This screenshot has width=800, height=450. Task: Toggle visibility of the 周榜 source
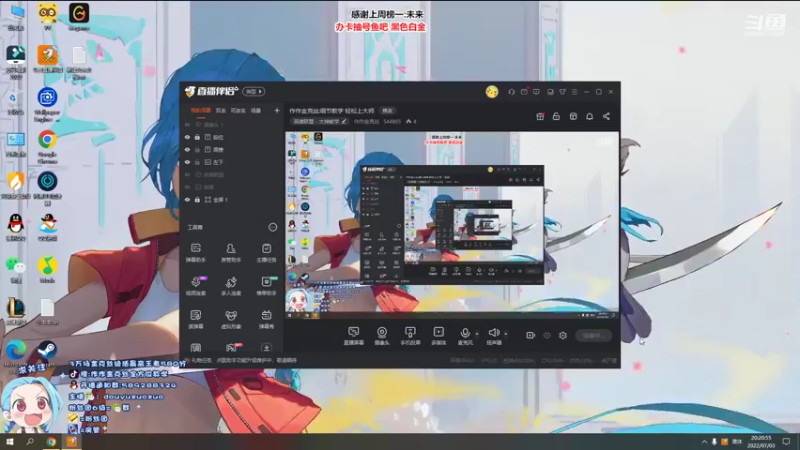point(187,149)
